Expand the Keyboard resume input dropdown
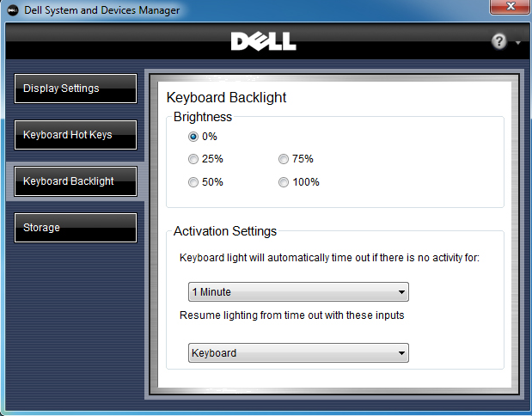Image resolution: width=532 pixels, height=416 pixels. 298,353
